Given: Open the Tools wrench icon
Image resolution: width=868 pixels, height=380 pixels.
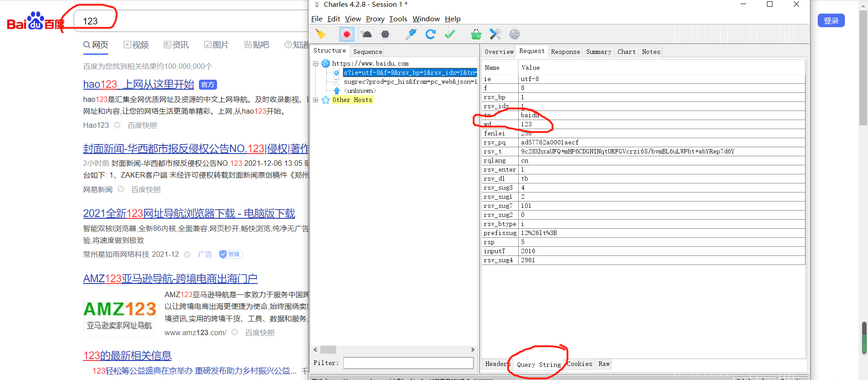Looking at the screenshot, I should pos(495,34).
